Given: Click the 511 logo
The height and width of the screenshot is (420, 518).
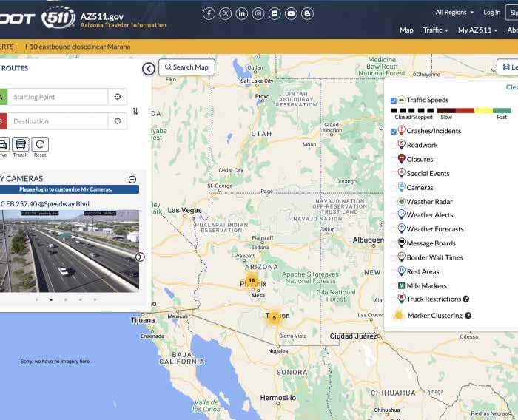Looking at the screenshot, I should point(58,17).
